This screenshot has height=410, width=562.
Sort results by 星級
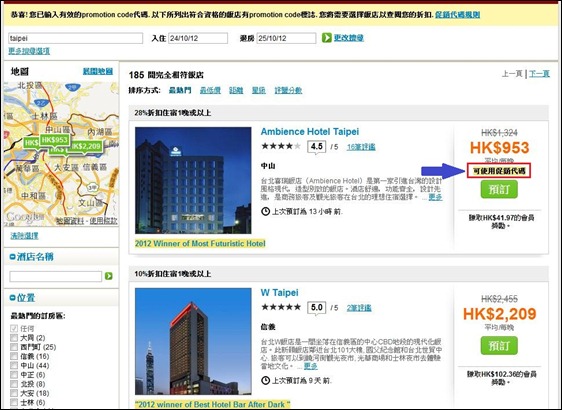[x=258, y=90]
